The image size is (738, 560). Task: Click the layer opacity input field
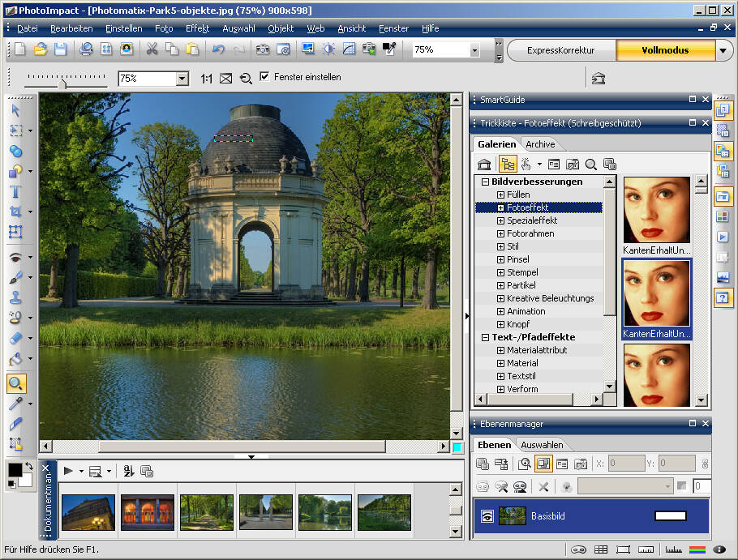coord(702,486)
